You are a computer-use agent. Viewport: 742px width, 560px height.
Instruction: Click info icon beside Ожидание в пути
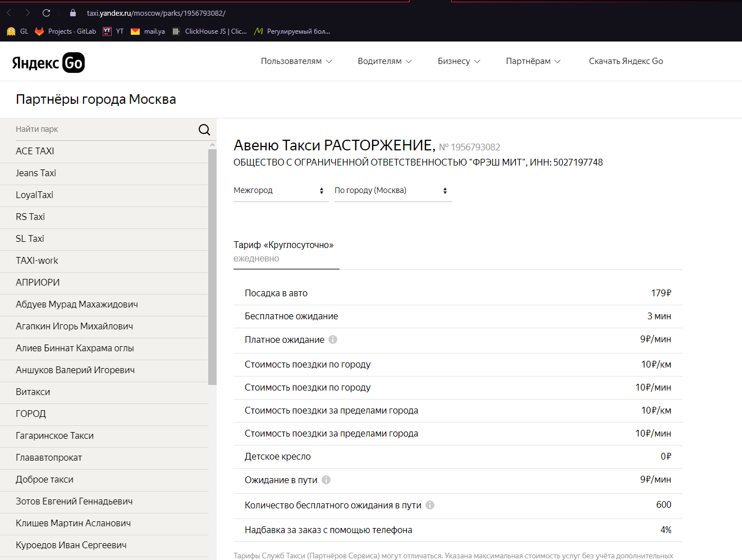click(x=326, y=480)
